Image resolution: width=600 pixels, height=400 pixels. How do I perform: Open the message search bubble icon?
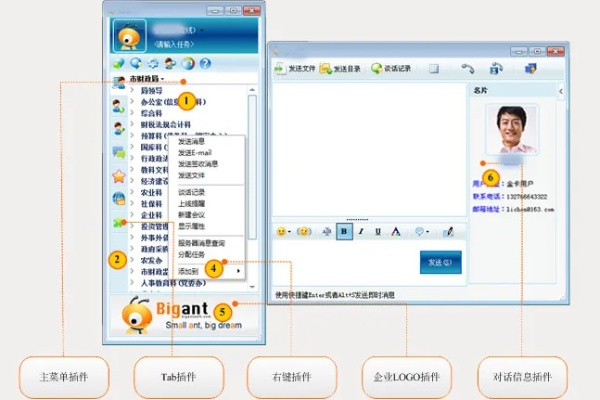(x=136, y=63)
